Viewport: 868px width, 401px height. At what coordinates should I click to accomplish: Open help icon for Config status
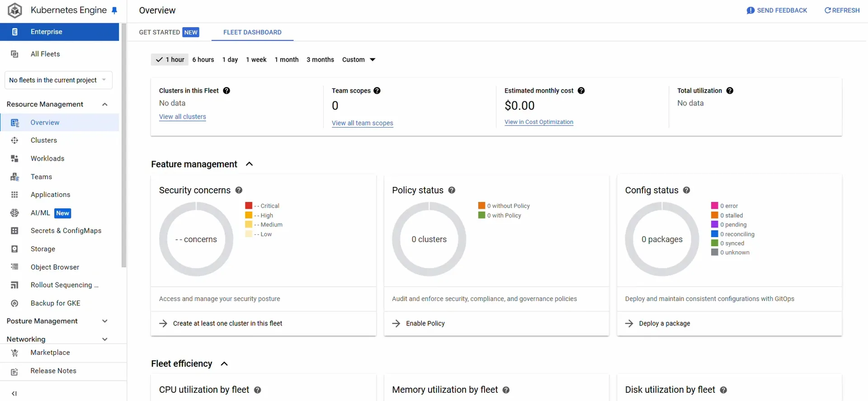pos(686,190)
